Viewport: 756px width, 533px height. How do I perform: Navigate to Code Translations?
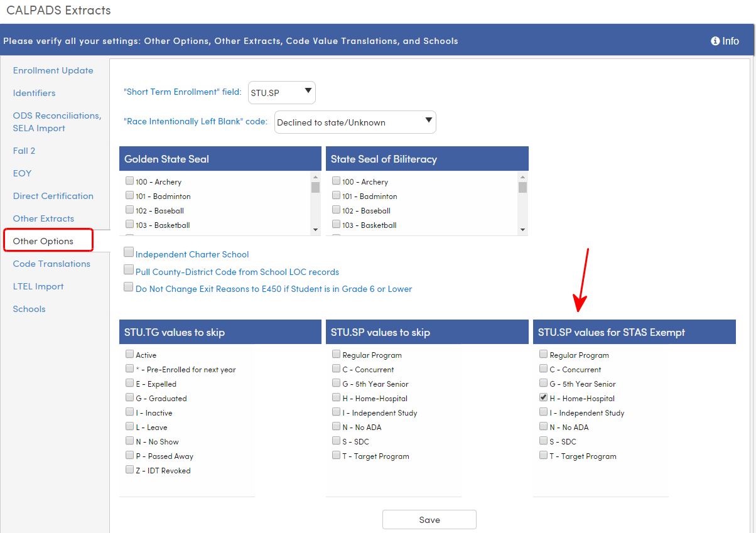click(51, 263)
